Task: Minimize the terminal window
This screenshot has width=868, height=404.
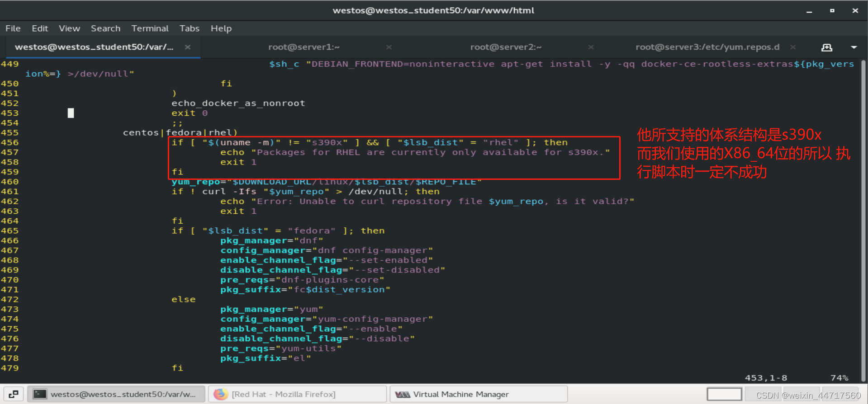Action: 809,11
